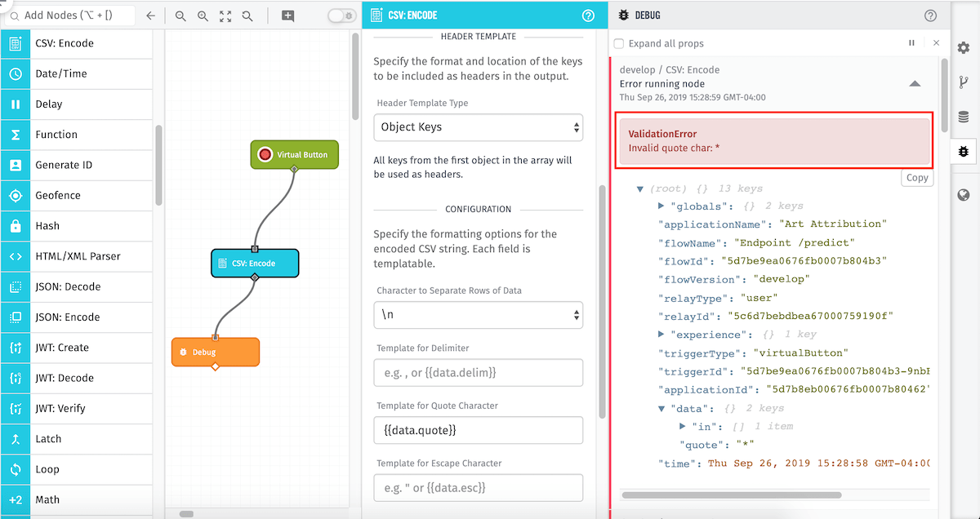The height and width of the screenshot is (519, 980).
Task: Select the JWT: Verify palette node
Action: pyautogui.click(x=77, y=409)
